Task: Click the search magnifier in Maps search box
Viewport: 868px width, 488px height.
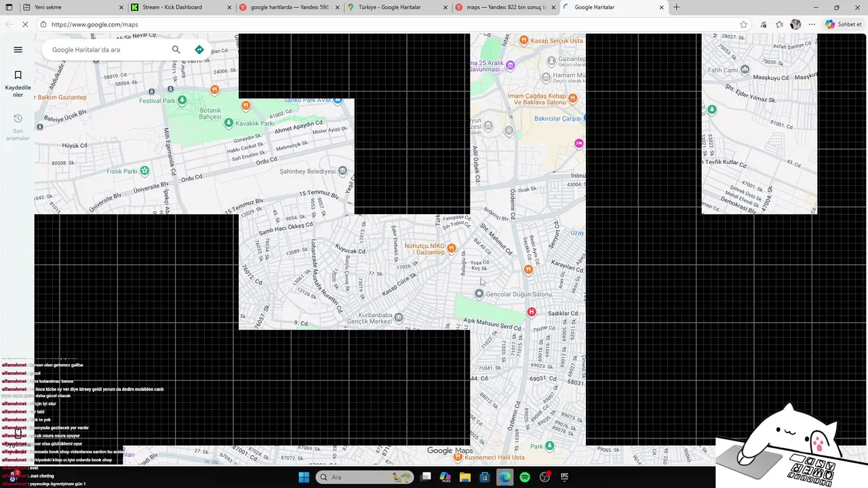Action: pyautogui.click(x=176, y=49)
